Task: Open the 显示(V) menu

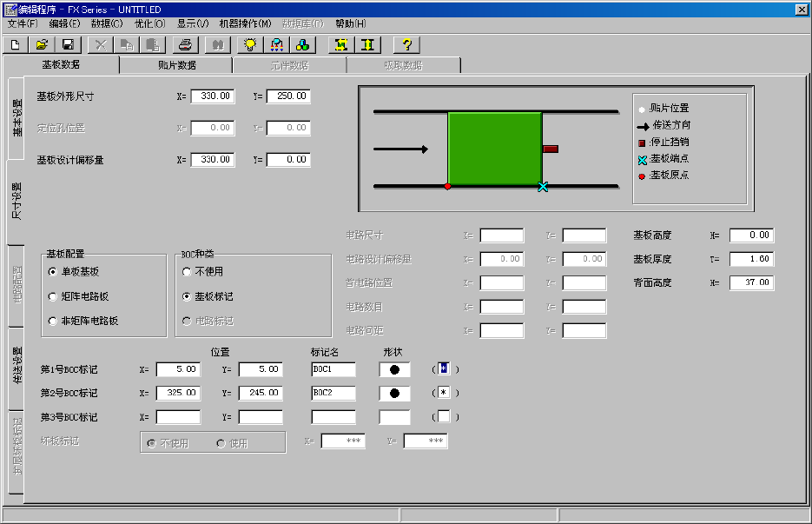Action: coord(193,23)
